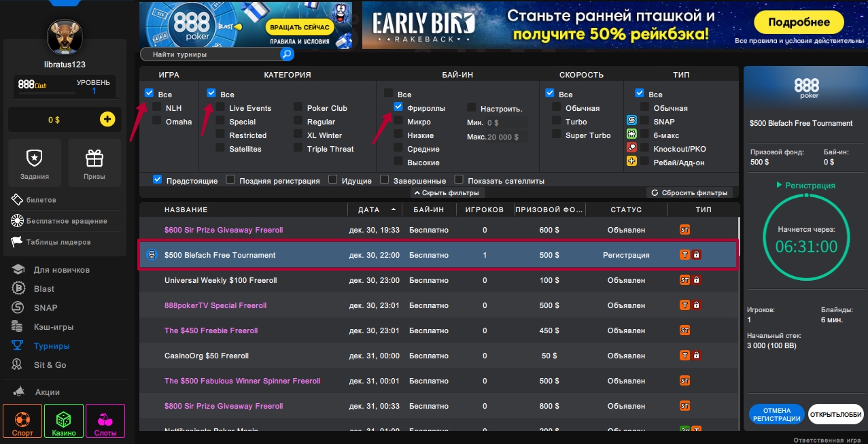Uncheck the Предстоящие checkbox
Screen dimensions: 868x444
[158, 180]
